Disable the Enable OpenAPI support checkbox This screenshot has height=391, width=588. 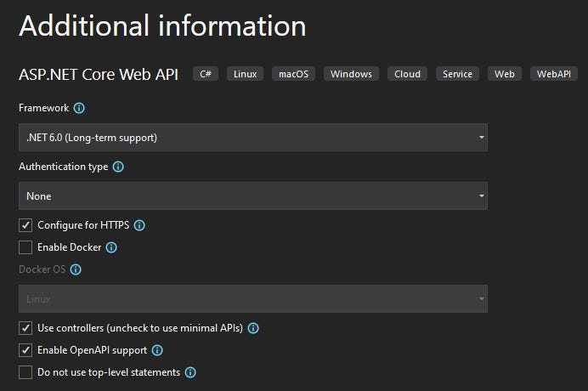(x=25, y=350)
